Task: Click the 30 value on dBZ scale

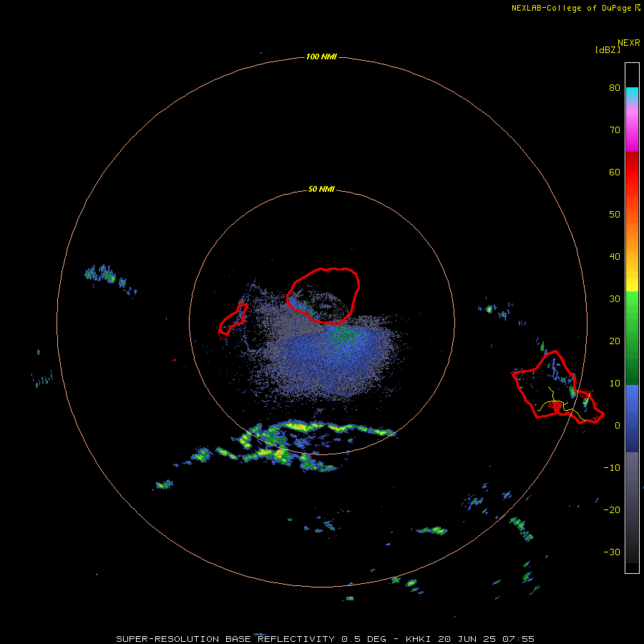Action: pos(615,299)
